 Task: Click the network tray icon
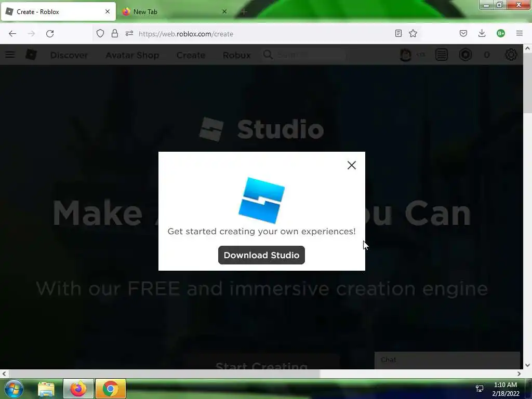pos(480,389)
